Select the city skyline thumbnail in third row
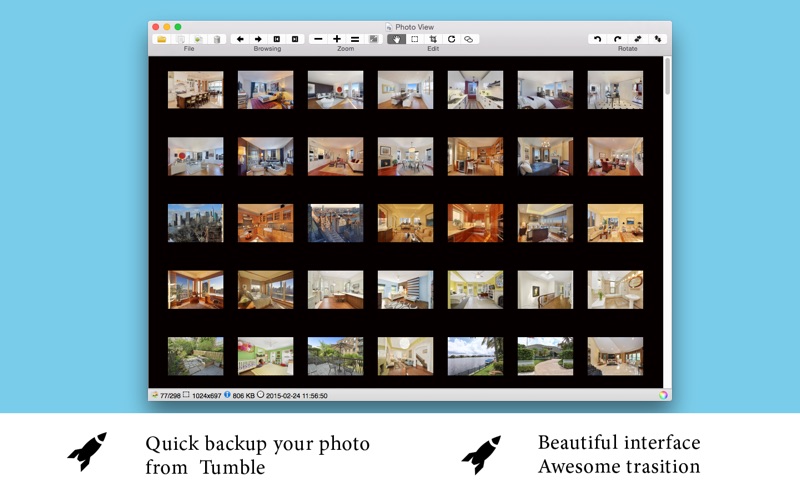 [x=196, y=223]
